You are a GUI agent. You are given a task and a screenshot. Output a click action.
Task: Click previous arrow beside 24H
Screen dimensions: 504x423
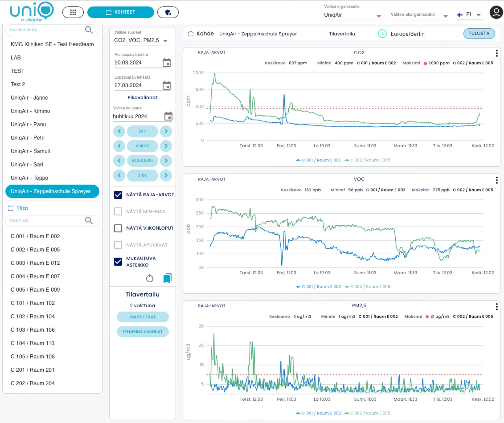[x=119, y=131]
